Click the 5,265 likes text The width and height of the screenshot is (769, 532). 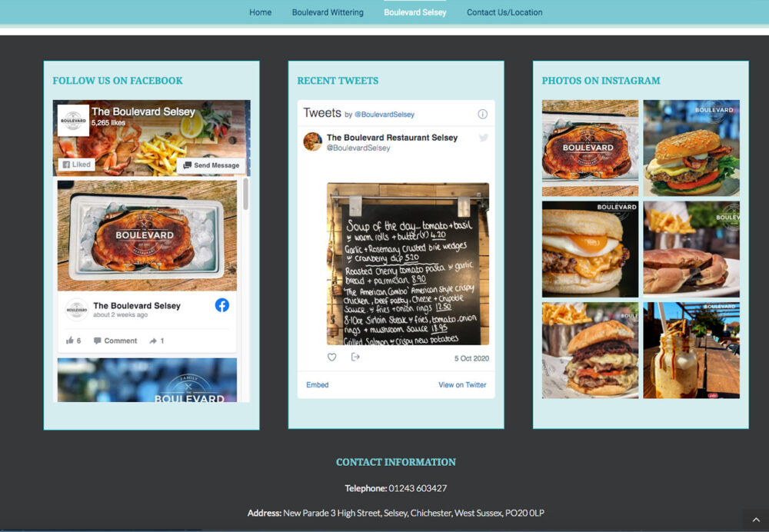[x=108, y=123]
